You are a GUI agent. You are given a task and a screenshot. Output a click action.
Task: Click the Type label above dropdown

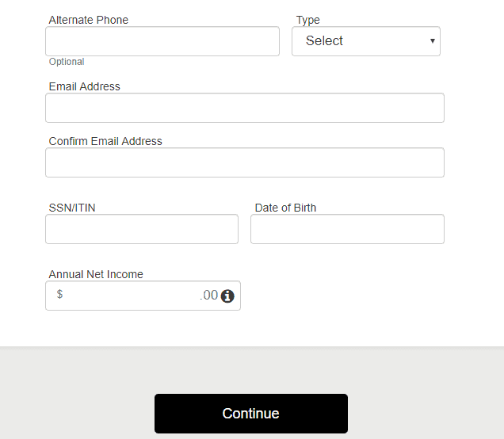pos(308,21)
